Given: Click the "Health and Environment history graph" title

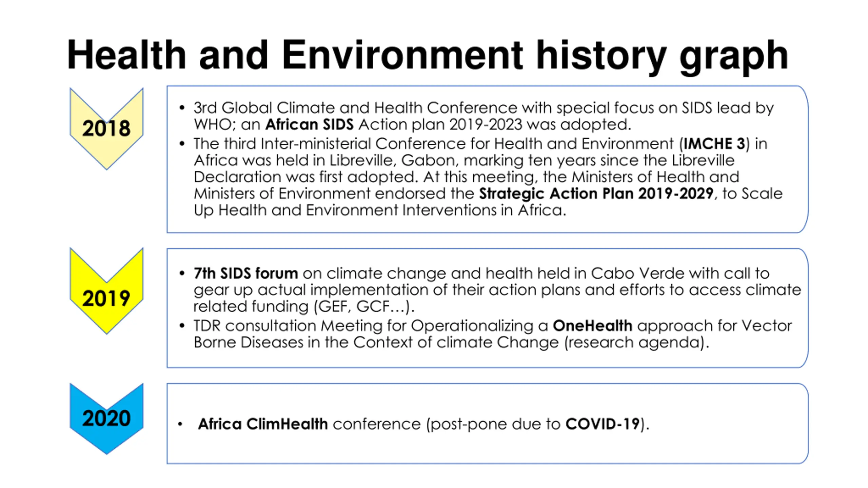Looking at the screenshot, I should pyautogui.click(x=427, y=55).
